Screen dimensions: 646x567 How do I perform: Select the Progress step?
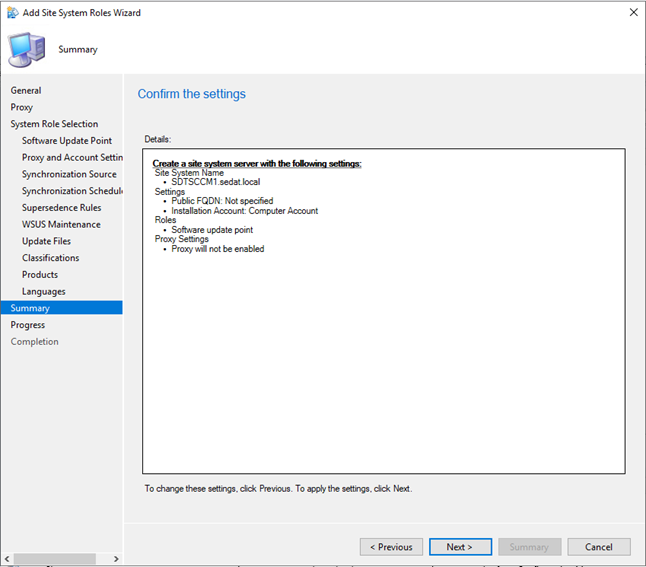point(28,325)
